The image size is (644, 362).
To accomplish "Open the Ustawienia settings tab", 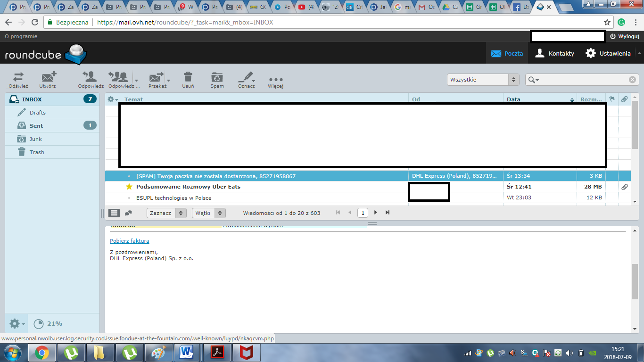I will (608, 53).
